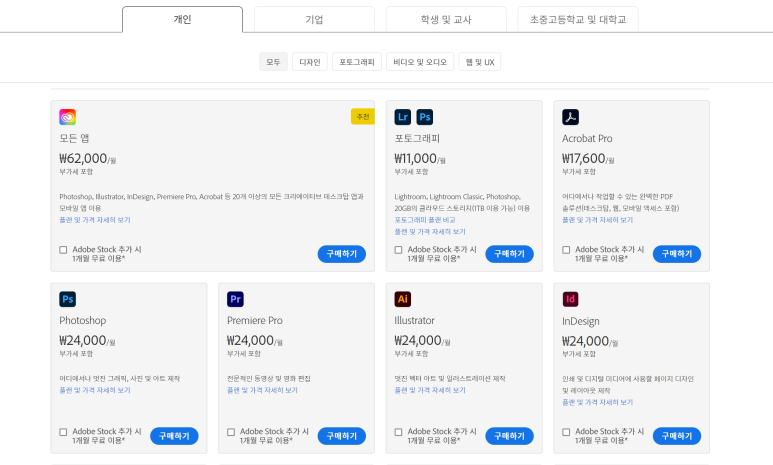Click the ₩17,600 price text

tap(584, 159)
